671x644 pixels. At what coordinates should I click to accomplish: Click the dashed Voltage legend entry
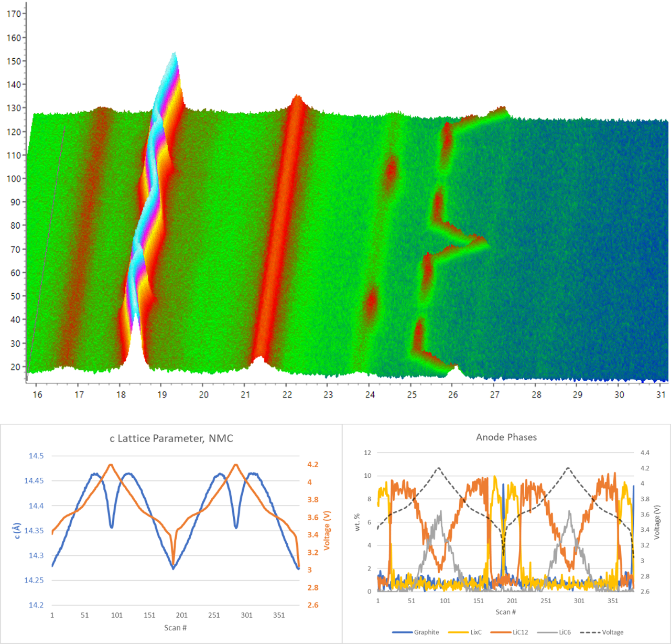[x=612, y=632]
